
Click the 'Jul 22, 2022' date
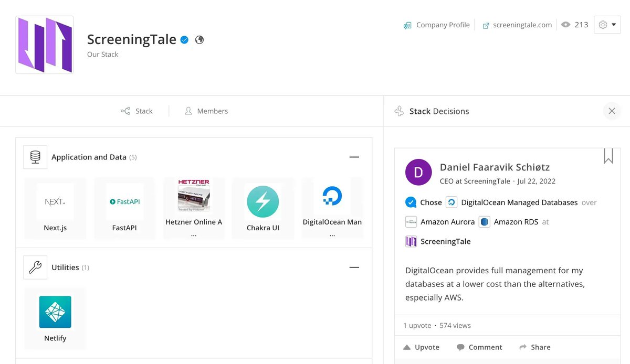click(x=536, y=181)
